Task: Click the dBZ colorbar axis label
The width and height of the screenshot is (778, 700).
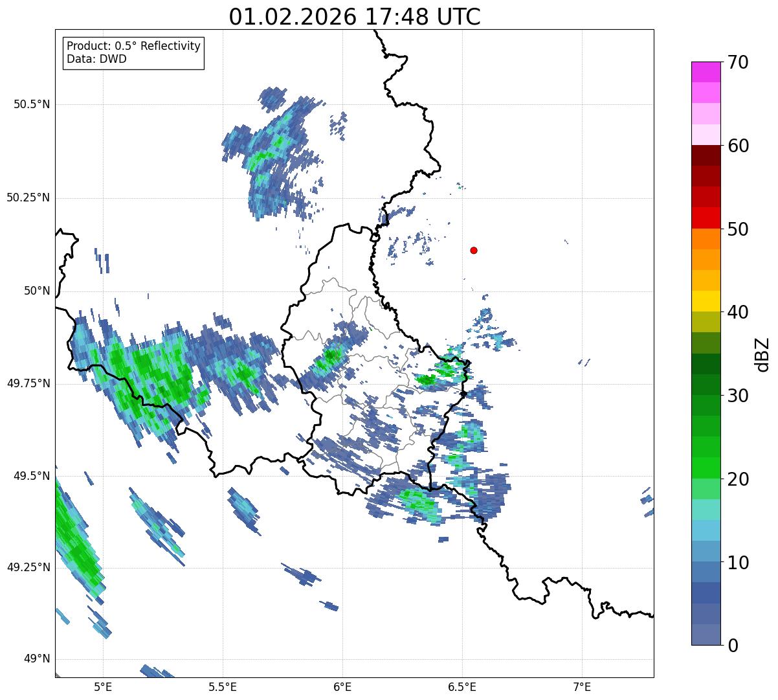Action: point(763,354)
